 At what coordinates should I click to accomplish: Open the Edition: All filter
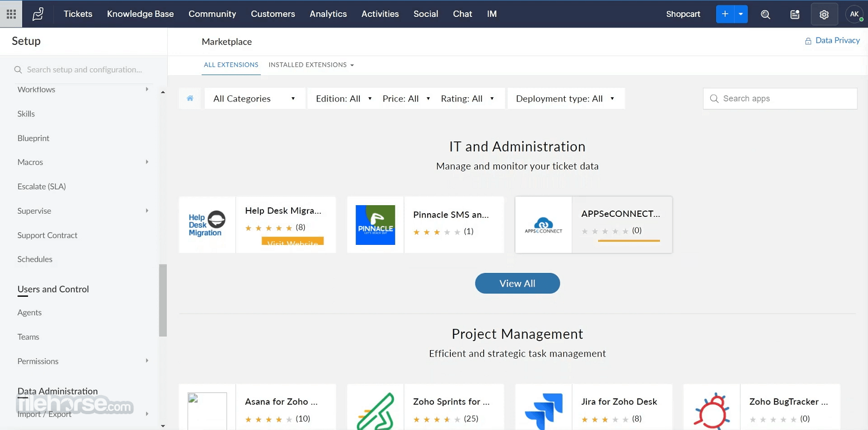pos(343,98)
